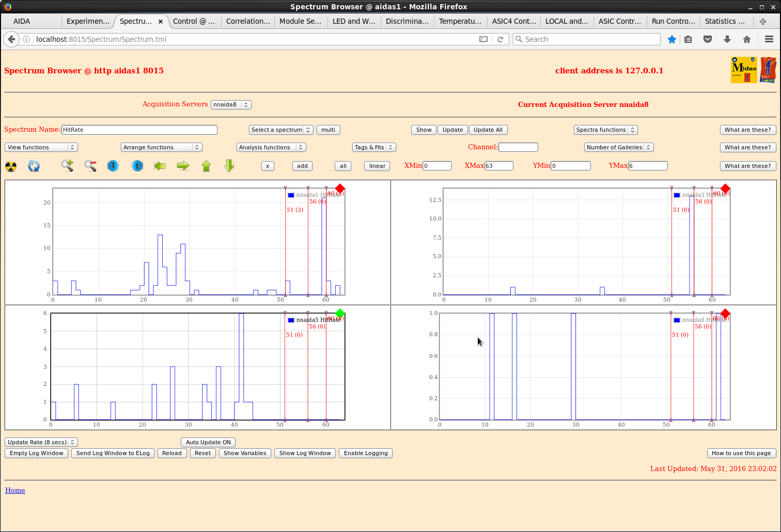Click the Update All button
This screenshot has height=532, width=781.
pos(488,130)
